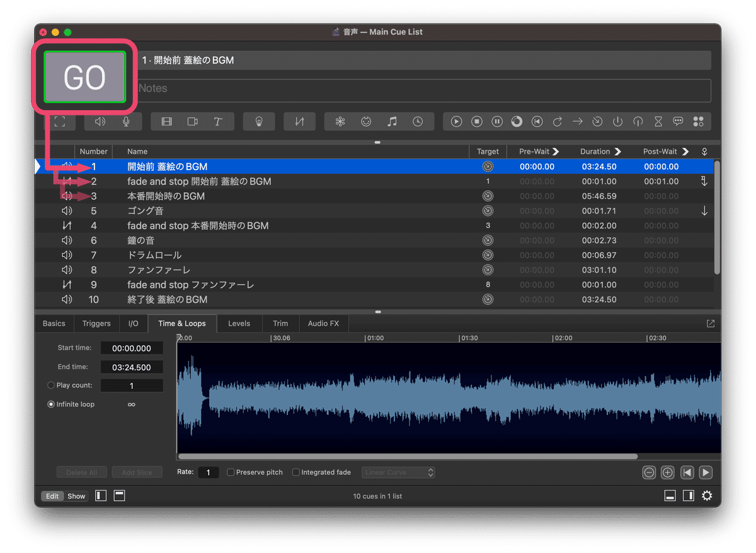Image resolution: width=756 pixels, height=553 pixels.
Task: Add a Fade cue
Action: click(x=299, y=122)
